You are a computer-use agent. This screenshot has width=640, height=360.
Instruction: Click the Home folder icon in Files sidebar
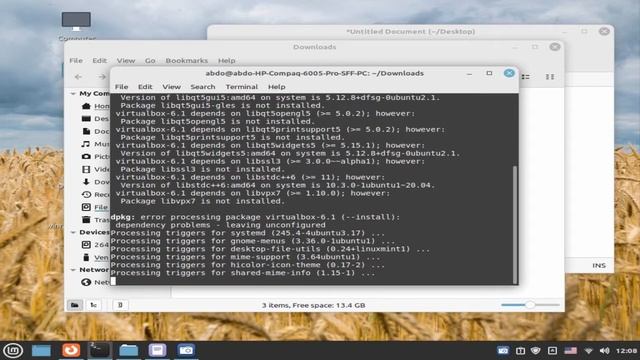coord(86,106)
